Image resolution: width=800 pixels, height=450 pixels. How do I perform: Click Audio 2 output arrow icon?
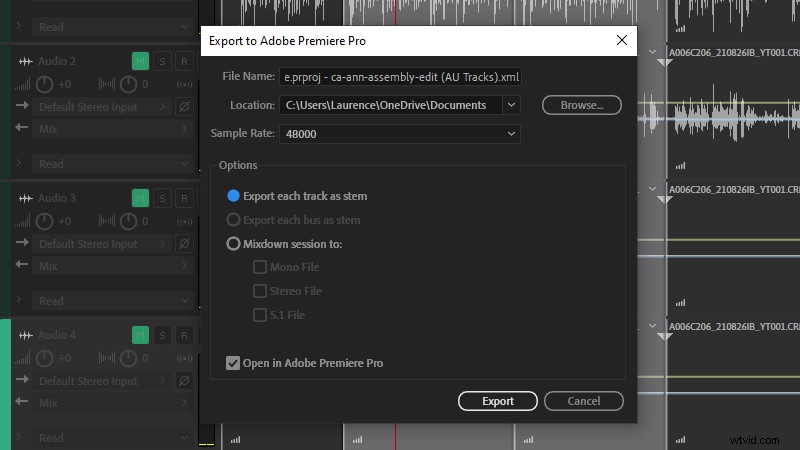click(x=22, y=127)
